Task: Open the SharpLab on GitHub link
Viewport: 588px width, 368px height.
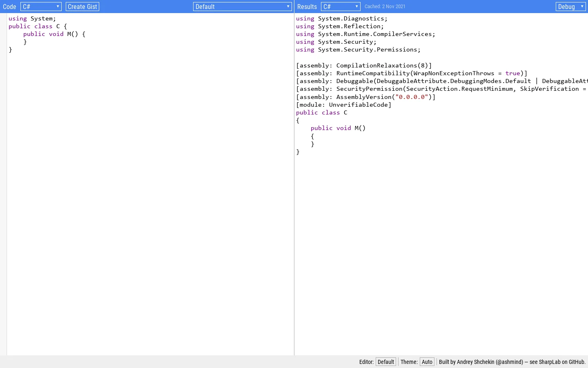Action: tap(562, 362)
